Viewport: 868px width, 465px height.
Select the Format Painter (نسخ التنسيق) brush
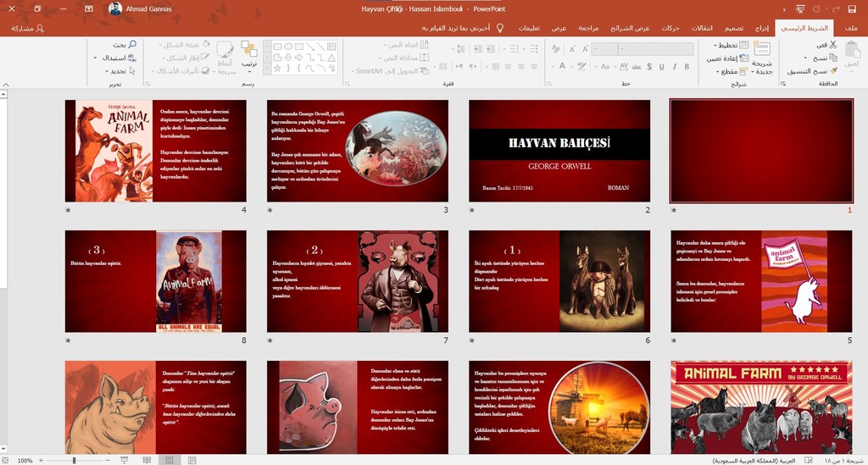[x=833, y=71]
